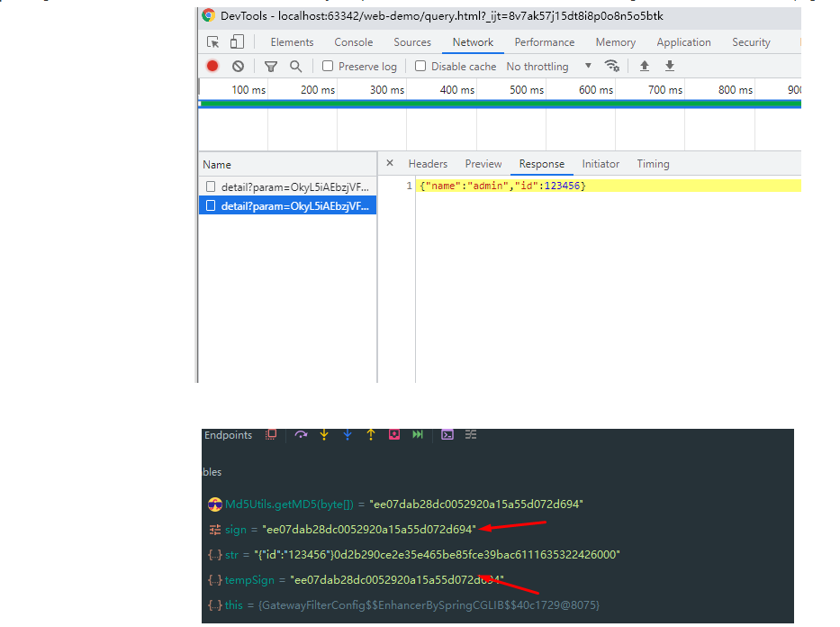Image resolution: width=840 pixels, height=627 pixels.
Task: Click Md5Utils.getMD5 watch icon
Action: coord(215,504)
